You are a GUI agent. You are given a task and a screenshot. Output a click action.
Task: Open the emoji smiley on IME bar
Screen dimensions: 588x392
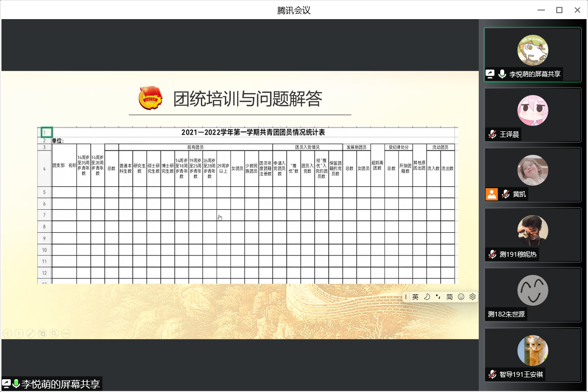[x=461, y=296]
